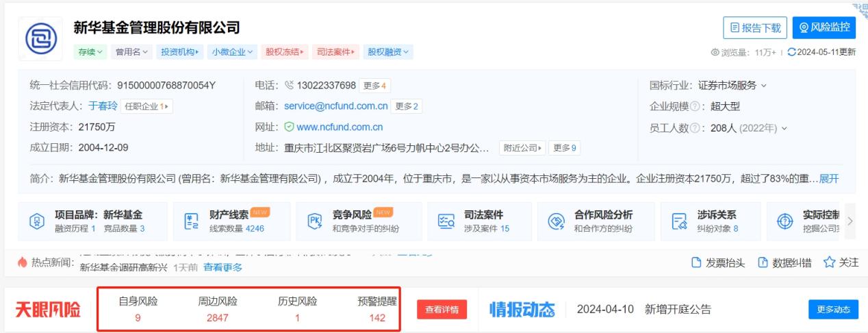Click the 发票抬头 document icon
The width and height of the screenshot is (868, 333).
[696, 262]
